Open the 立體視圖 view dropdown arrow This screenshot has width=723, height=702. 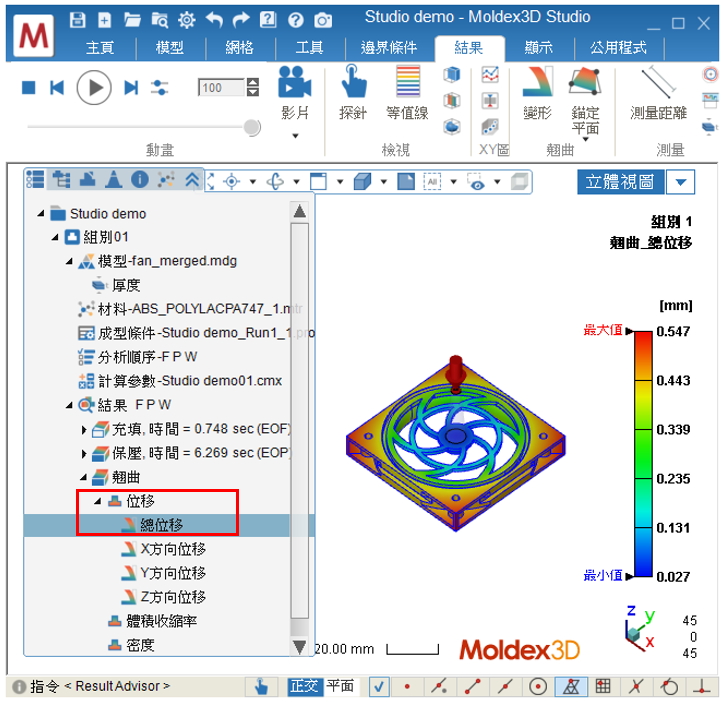click(681, 181)
